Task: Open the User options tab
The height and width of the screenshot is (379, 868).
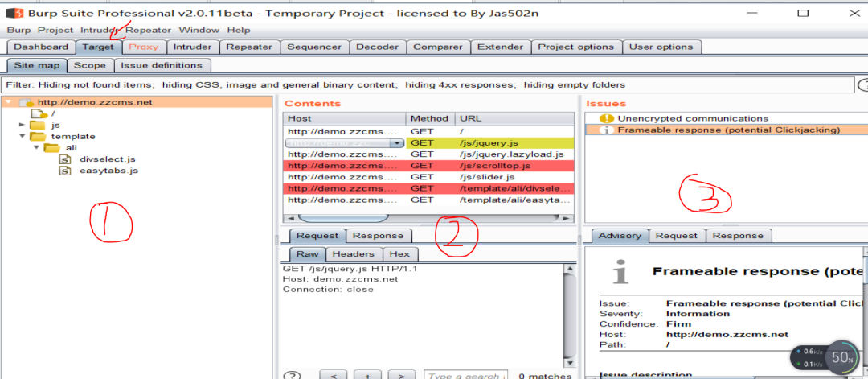Action: pyautogui.click(x=661, y=47)
